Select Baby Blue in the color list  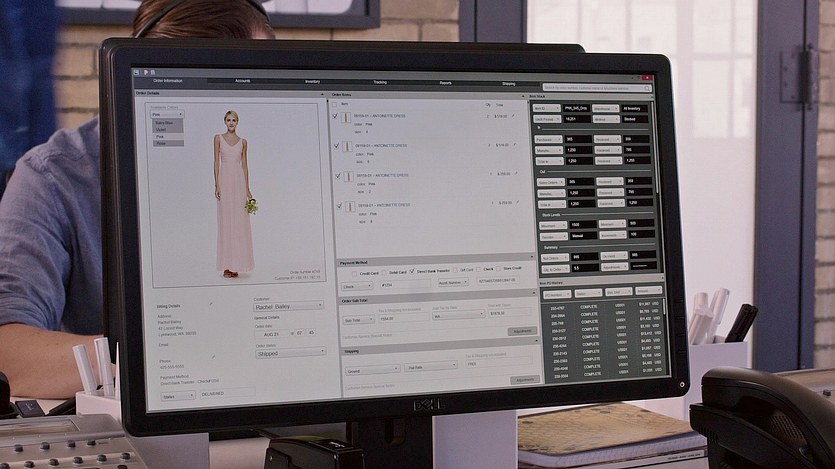click(x=168, y=123)
